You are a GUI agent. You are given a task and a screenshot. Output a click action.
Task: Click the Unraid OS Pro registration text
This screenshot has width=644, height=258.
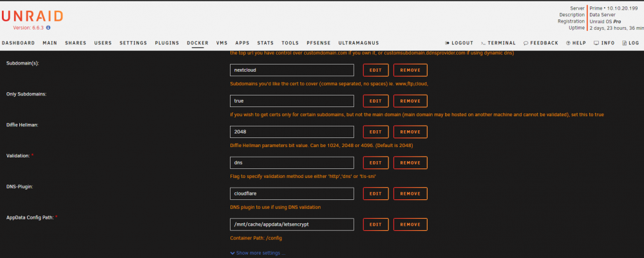(x=605, y=21)
